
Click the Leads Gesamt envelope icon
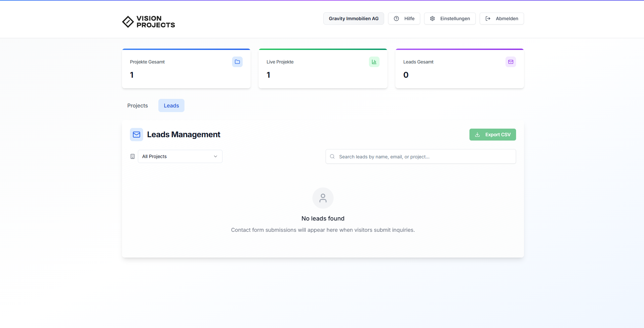point(510,62)
